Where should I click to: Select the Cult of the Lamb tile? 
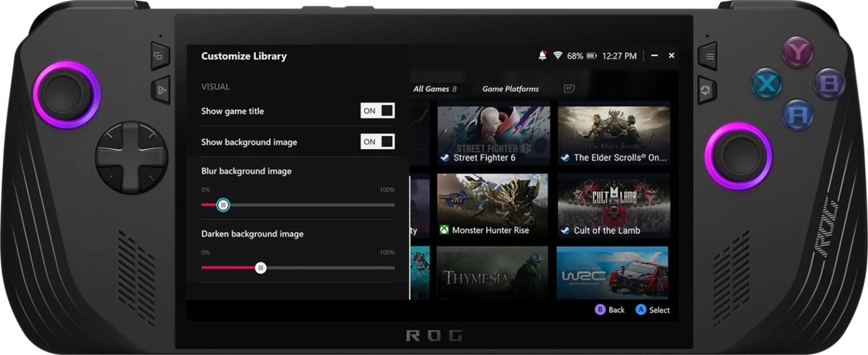click(614, 206)
